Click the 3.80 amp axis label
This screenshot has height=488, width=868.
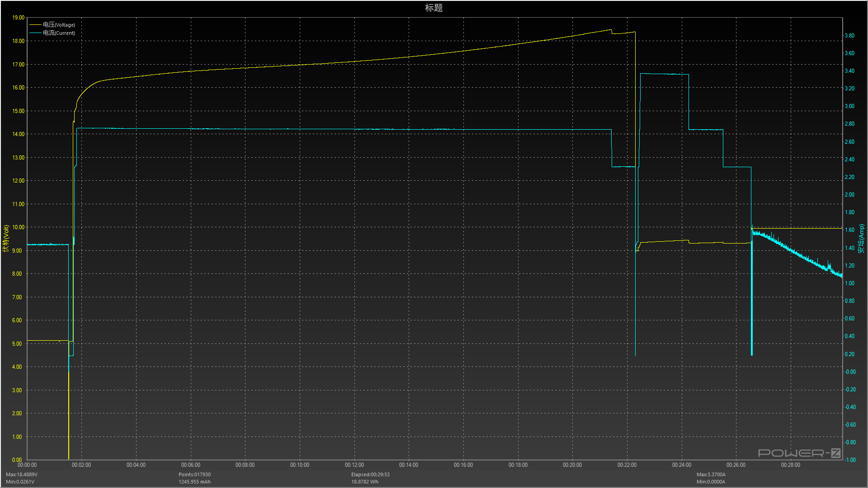(x=849, y=36)
